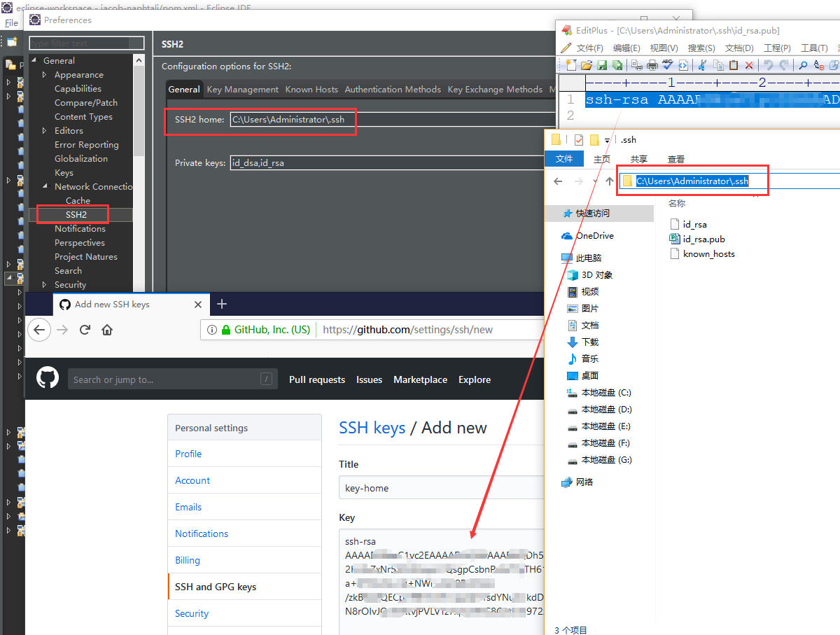Viewport: 840px width, 635px height.
Task: Click Properties checkmark icon in Explorer title bar
Action: pos(578,139)
